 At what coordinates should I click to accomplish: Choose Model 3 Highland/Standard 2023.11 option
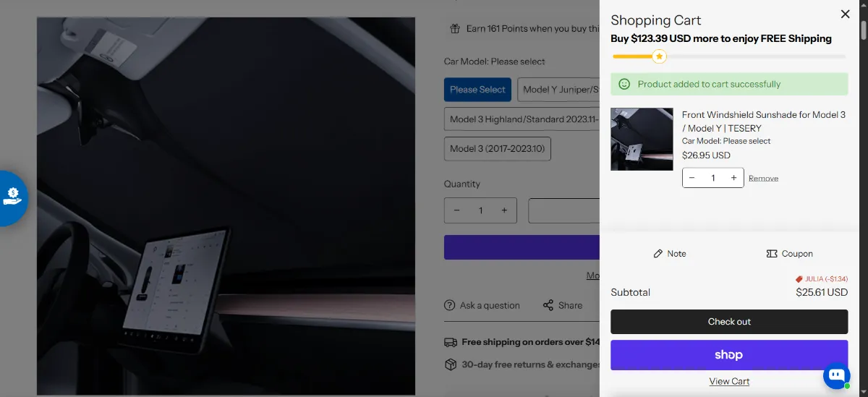[x=522, y=119]
